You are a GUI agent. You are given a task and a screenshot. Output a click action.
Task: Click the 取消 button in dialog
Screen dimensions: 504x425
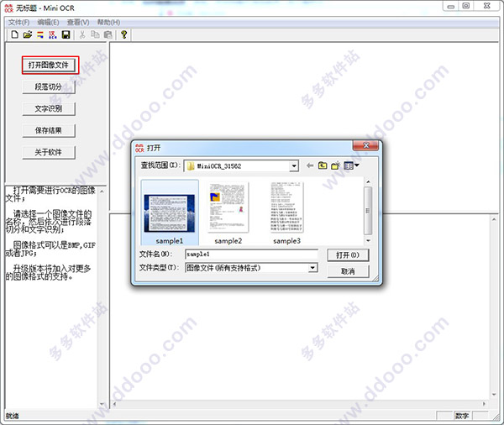pos(348,271)
